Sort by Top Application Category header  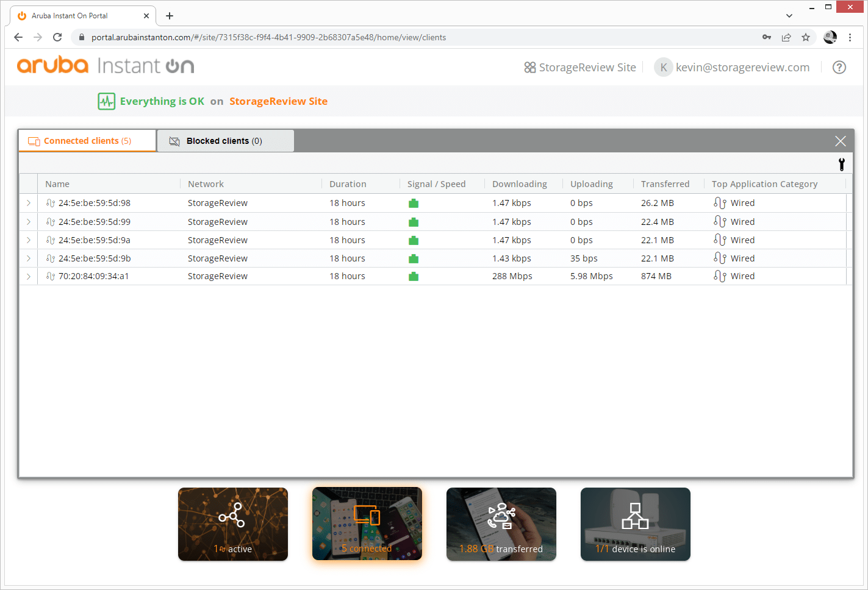(x=764, y=184)
